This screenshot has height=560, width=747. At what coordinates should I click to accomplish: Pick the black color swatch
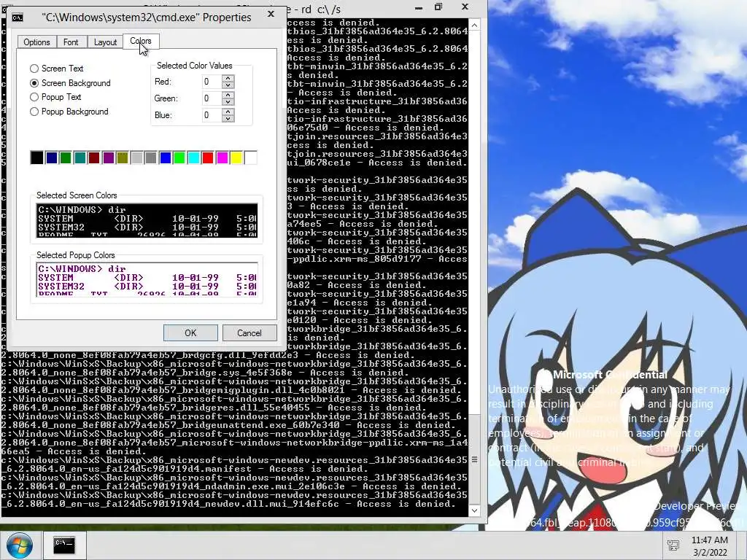point(36,157)
